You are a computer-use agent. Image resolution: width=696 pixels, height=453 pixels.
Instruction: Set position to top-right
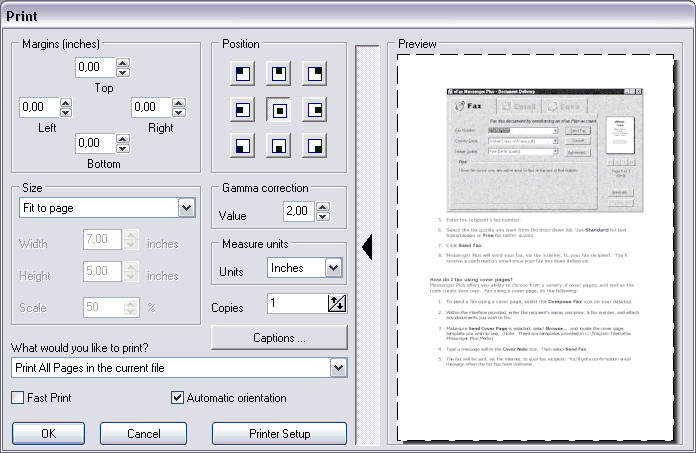[314, 74]
